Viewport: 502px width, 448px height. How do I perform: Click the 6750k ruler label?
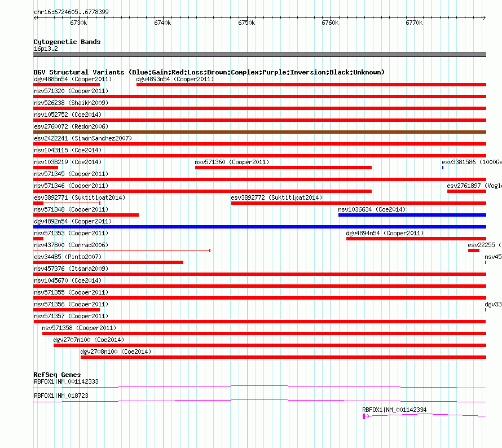[246, 23]
